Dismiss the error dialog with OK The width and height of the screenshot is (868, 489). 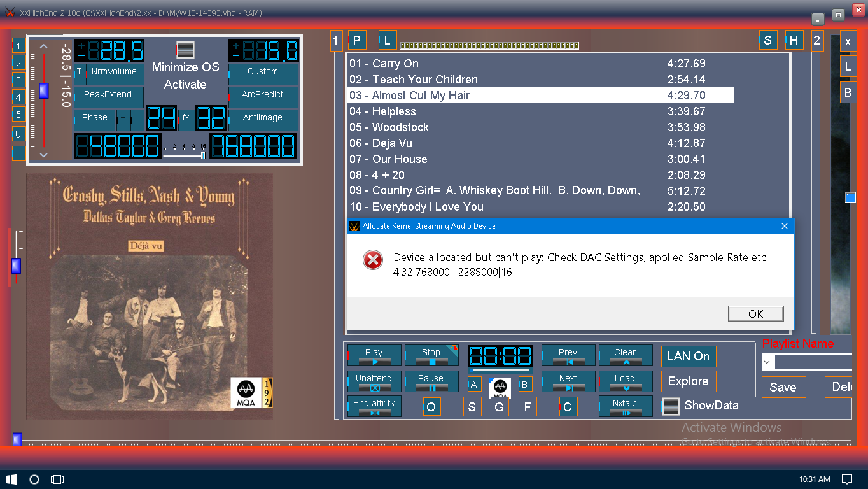(x=756, y=314)
